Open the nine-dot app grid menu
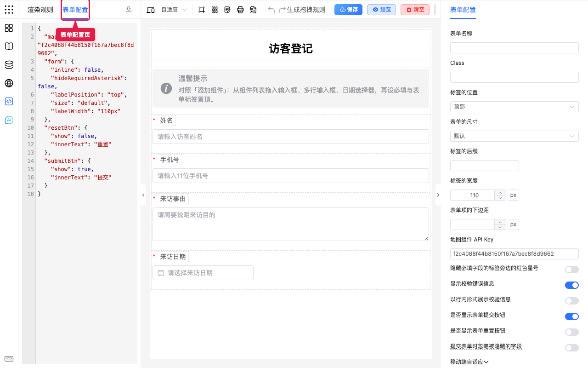The height and width of the screenshot is (368, 588). [9, 9]
